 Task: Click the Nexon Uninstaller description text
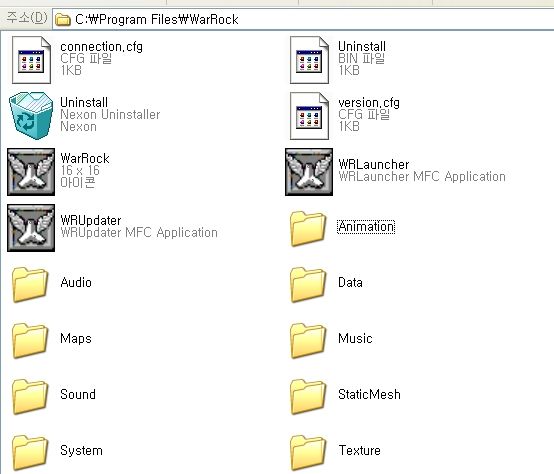tap(110, 114)
